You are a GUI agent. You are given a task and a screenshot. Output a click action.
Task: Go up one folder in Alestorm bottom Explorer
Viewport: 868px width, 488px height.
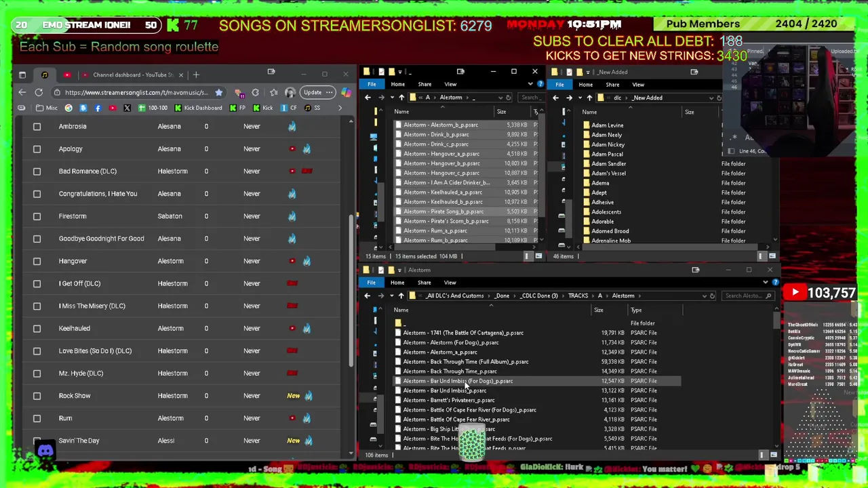[x=401, y=296]
